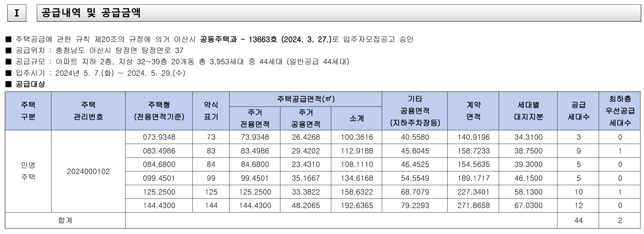Click the abbreviation cell 73

(x=211, y=137)
